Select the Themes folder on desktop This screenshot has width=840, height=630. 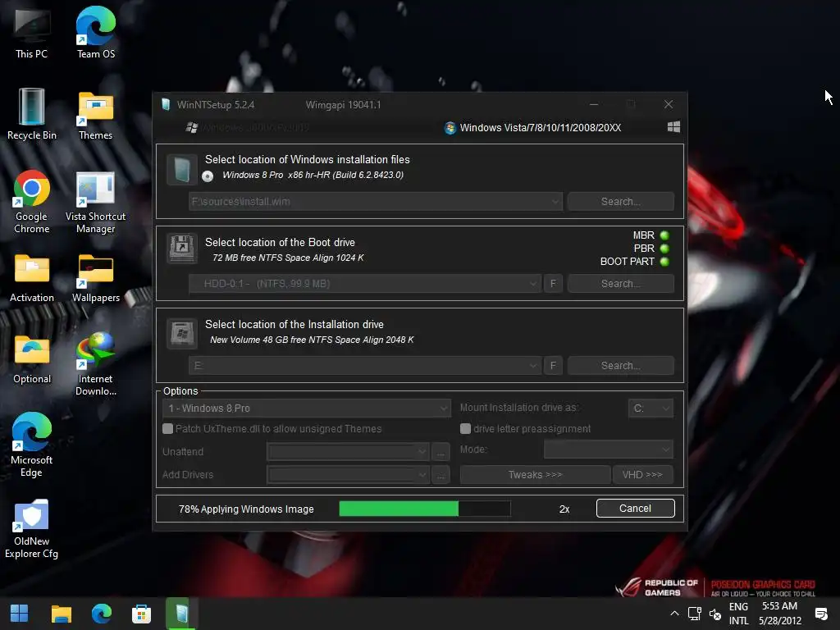point(95,114)
